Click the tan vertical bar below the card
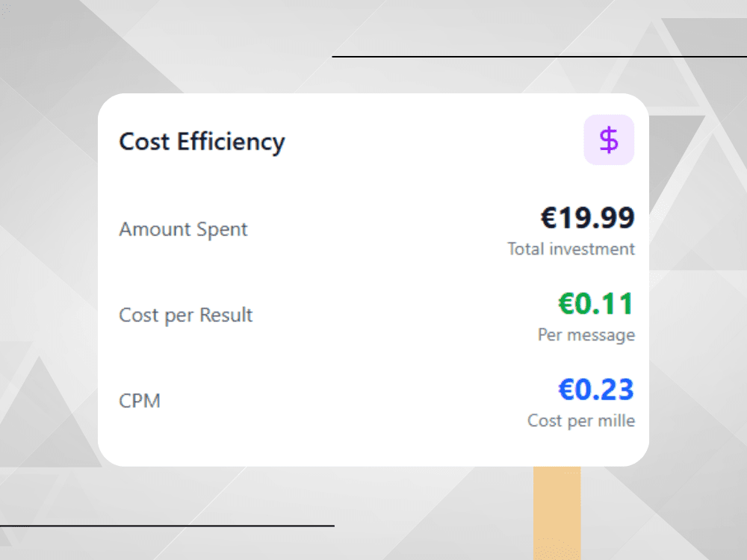The width and height of the screenshot is (747, 560). click(557, 512)
